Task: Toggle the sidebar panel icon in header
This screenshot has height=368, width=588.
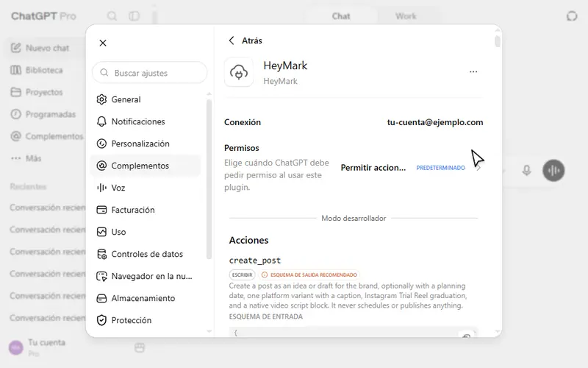Action: click(x=135, y=16)
